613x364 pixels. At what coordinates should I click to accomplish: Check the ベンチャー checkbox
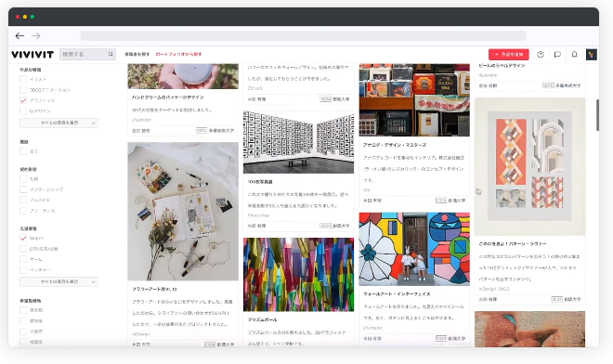[x=23, y=270]
